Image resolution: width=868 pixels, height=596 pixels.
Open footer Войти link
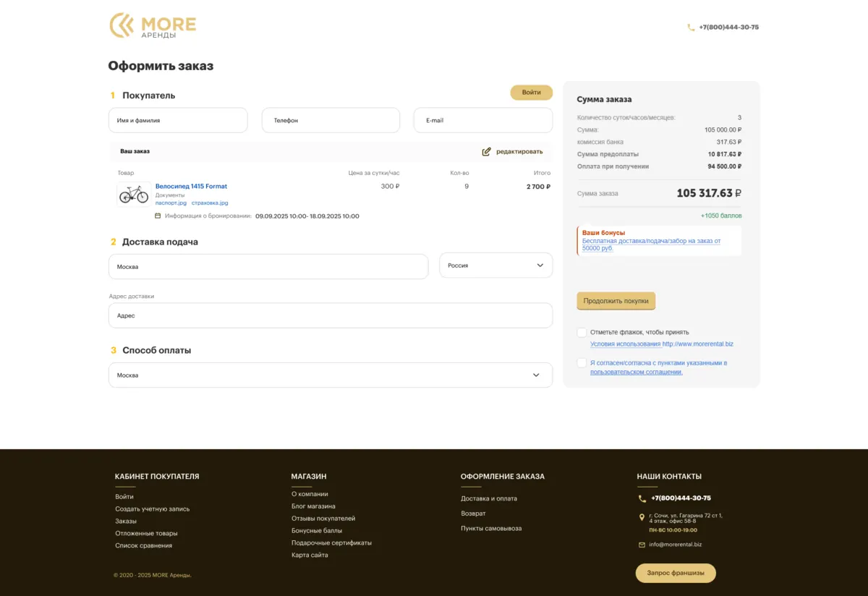pos(124,497)
